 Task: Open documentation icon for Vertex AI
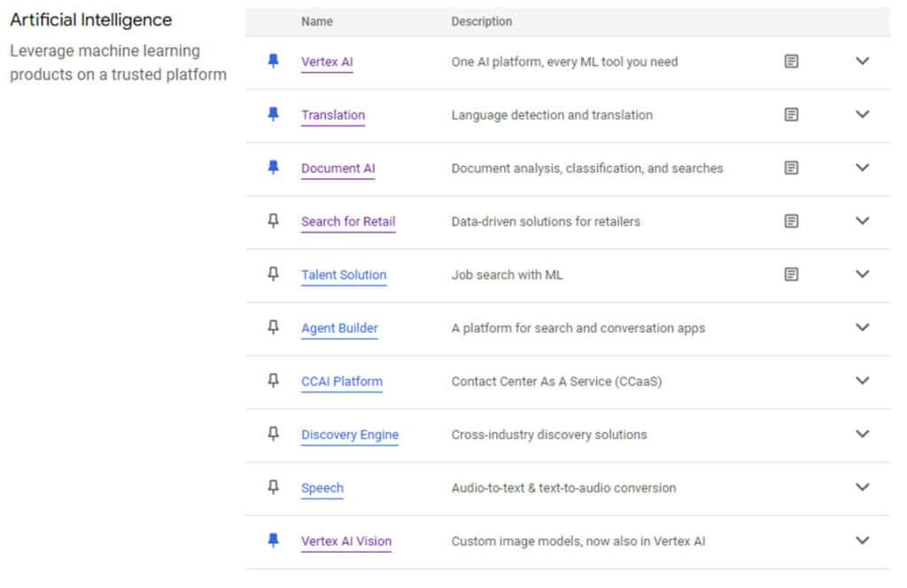point(791,61)
